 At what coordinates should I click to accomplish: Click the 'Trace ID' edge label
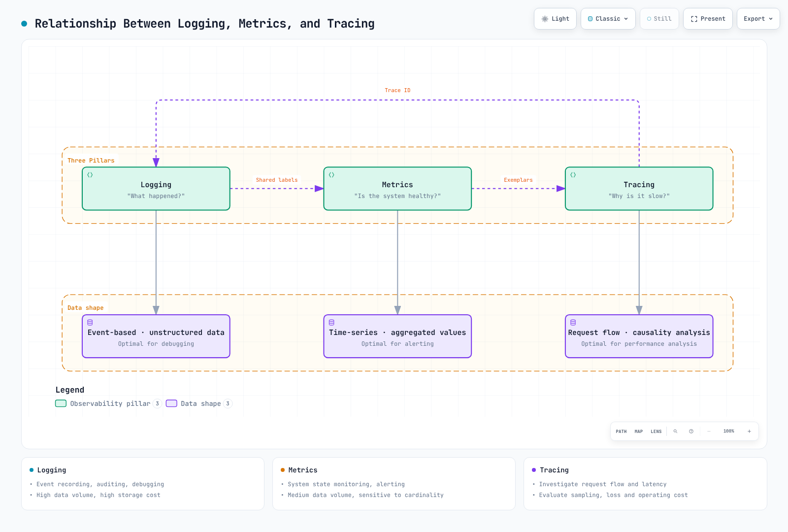[x=397, y=90]
